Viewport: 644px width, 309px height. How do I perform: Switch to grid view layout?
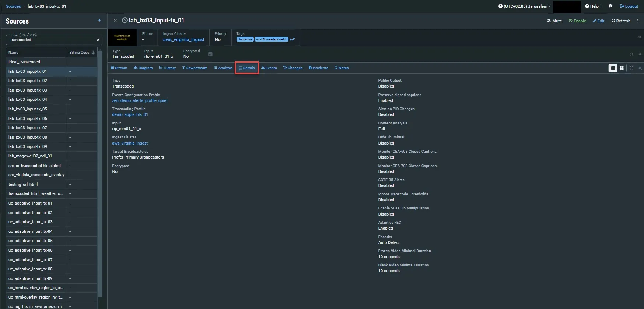622,68
